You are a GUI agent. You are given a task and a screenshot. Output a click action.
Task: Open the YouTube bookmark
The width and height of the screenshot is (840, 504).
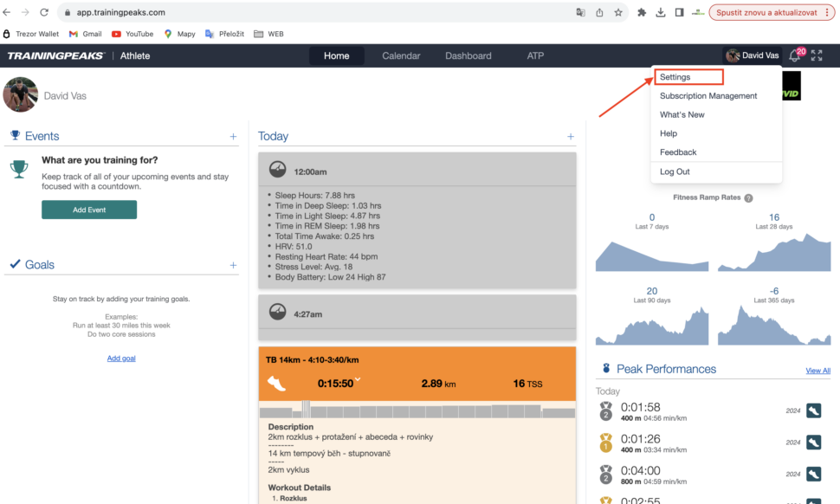pyautogui.click(x=132, y=34)
